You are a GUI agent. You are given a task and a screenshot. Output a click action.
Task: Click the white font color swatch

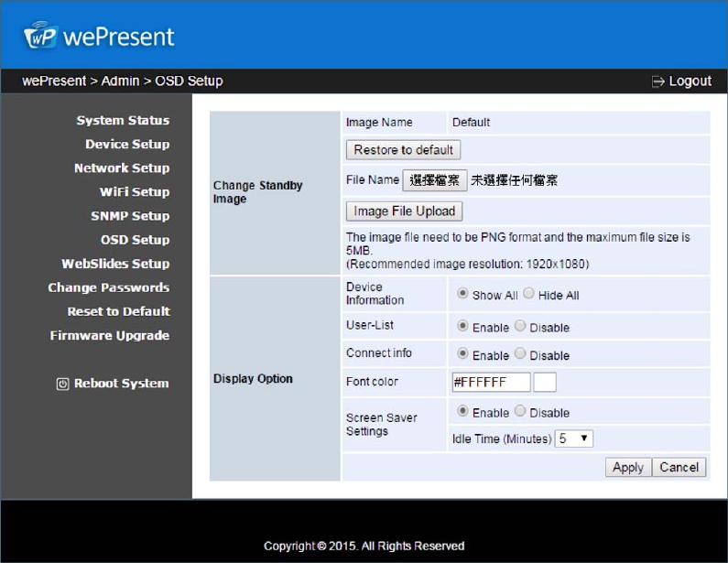[x=545, y=383]
